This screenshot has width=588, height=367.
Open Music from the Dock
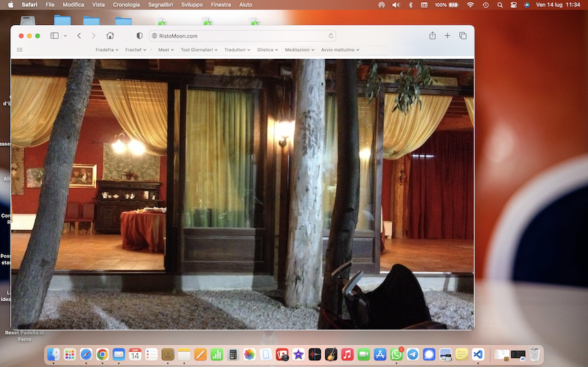coord(347,355)
